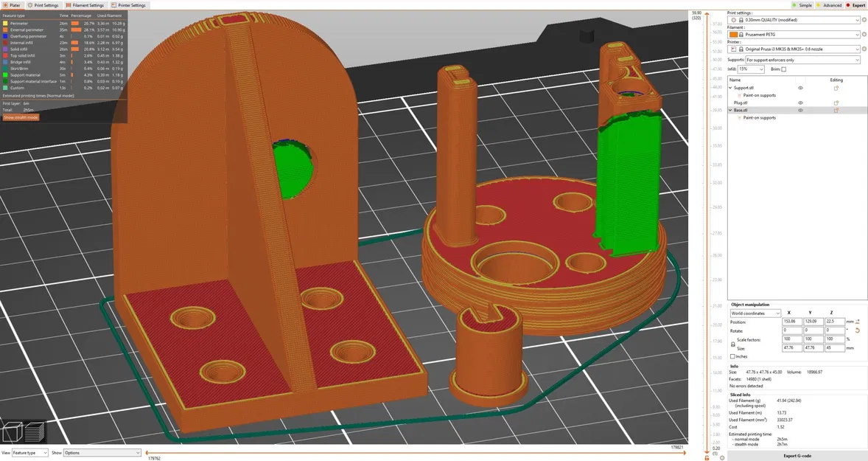
Task: Switch to the 3D editor view cube icon
Action: coord(13,431)
